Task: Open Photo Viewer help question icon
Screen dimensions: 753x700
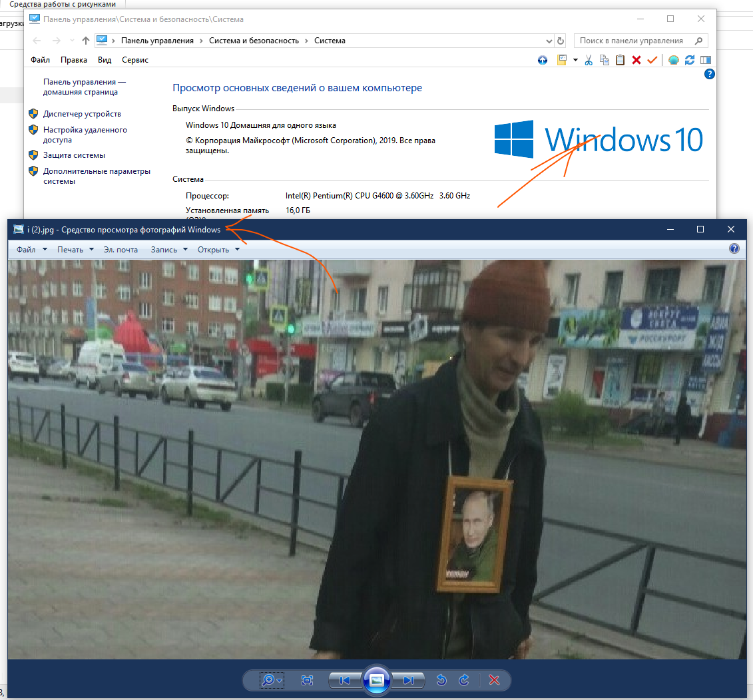Action: (734, 249)
